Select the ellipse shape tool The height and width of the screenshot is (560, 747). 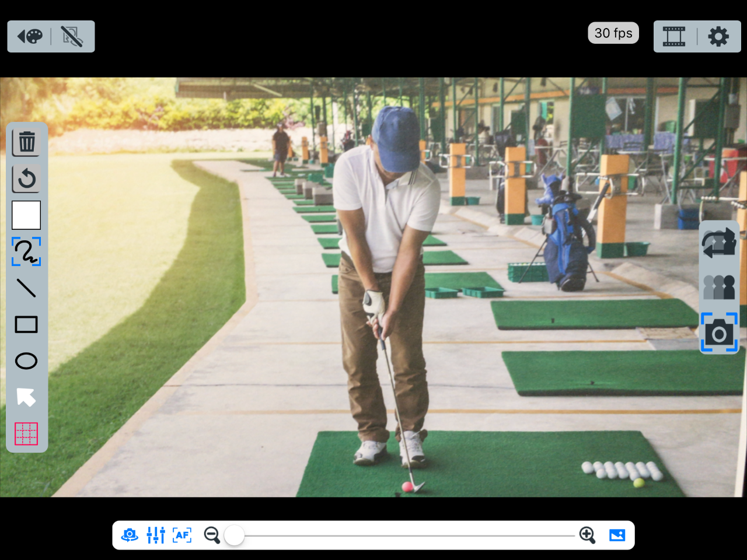pyautogui.click(x=26, y=361)
